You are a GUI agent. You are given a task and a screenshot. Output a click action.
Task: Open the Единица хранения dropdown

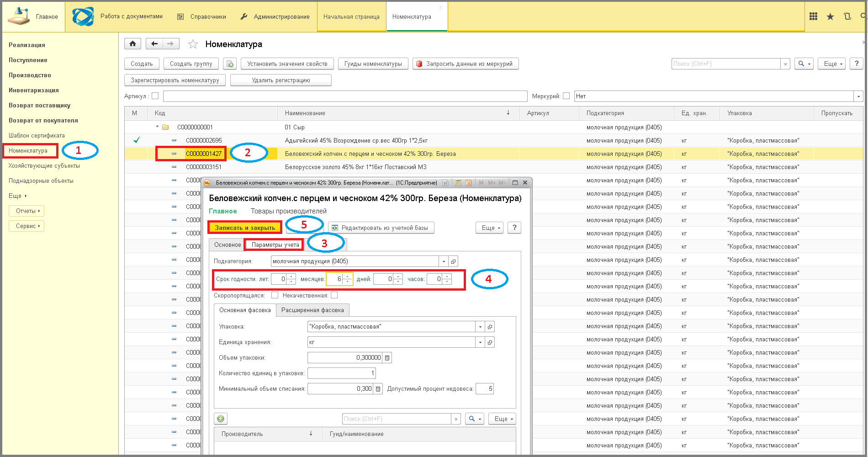480,342
